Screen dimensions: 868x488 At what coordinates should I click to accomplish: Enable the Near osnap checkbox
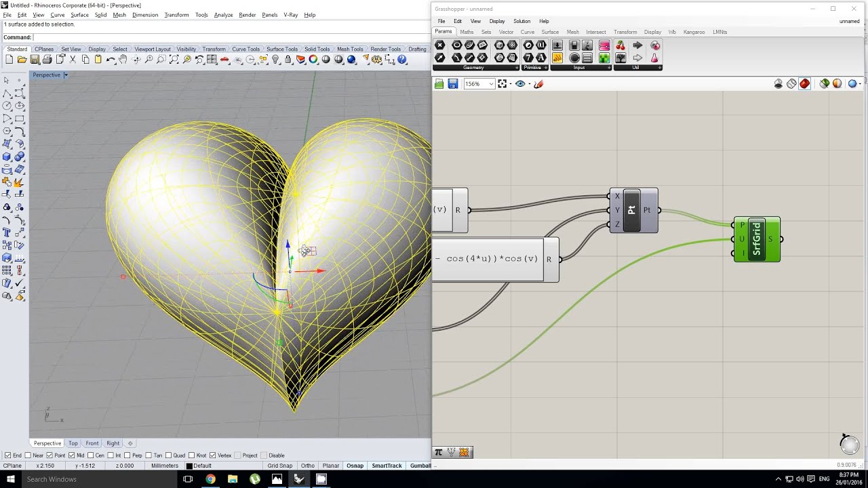pyautogui.click(x=28, y=455)
